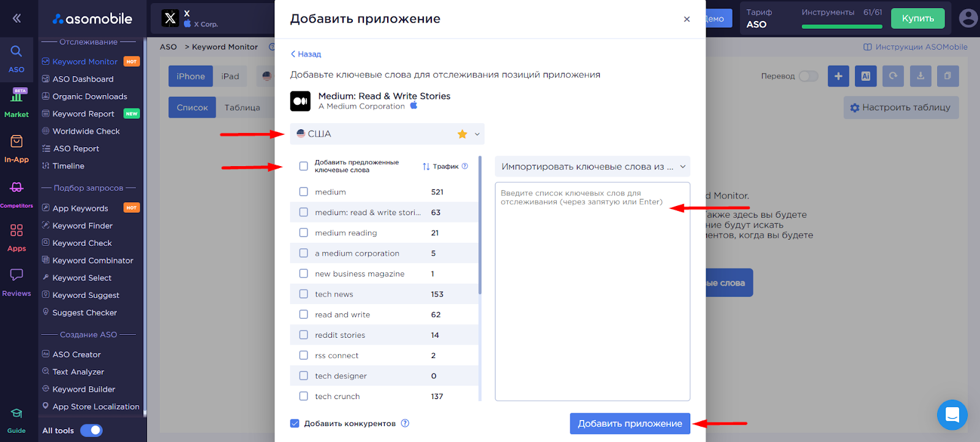Check the 'medium reading' keyword checkbox
980x442 pixels.
(x=303, y=233)
